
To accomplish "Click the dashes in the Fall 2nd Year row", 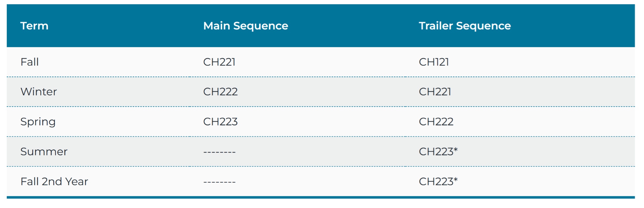I will [x=219, y=182].
